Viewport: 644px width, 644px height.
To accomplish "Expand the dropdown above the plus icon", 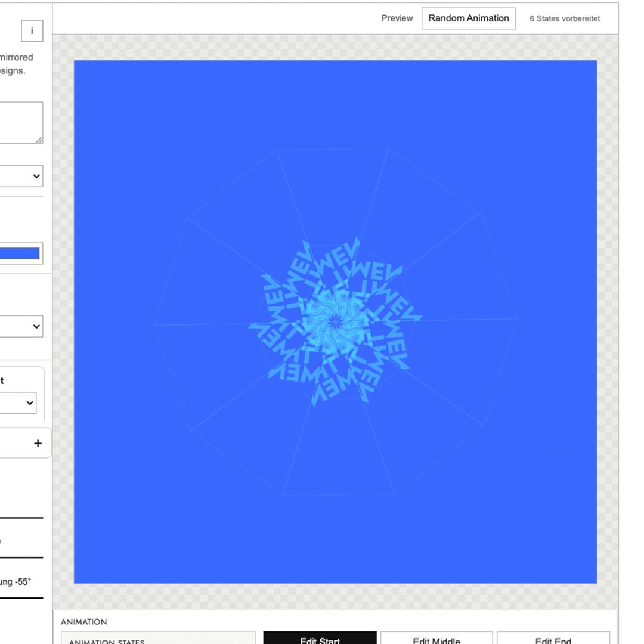I will click(17, 403).
